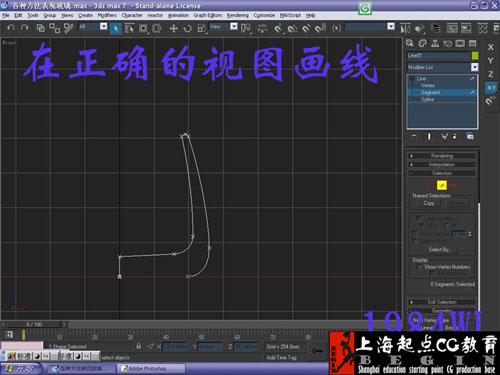Click Make Unique icon below stack
The height and width of the screenshot is (375, 500).
coord(444,136)
